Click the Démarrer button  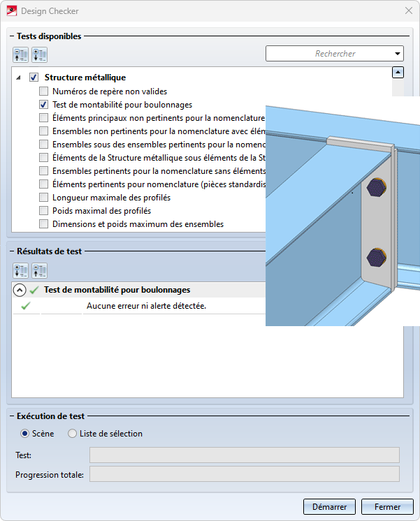tap(329, 507)
